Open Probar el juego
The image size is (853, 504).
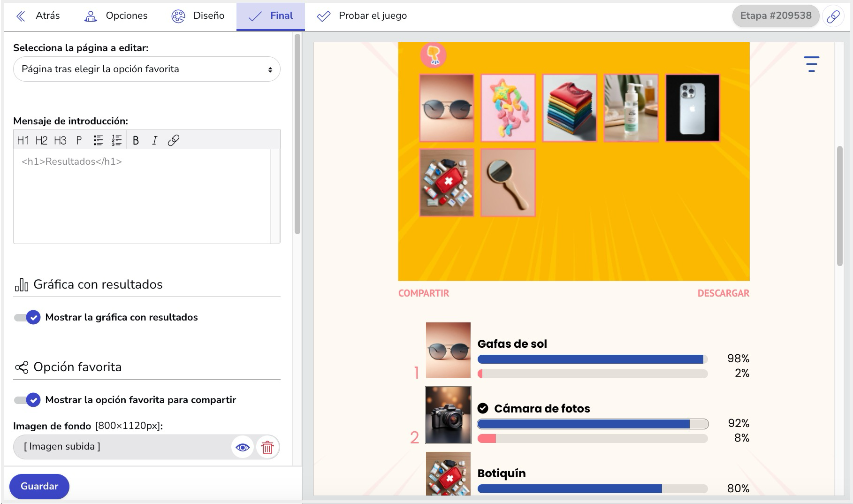tap(362, 16)
